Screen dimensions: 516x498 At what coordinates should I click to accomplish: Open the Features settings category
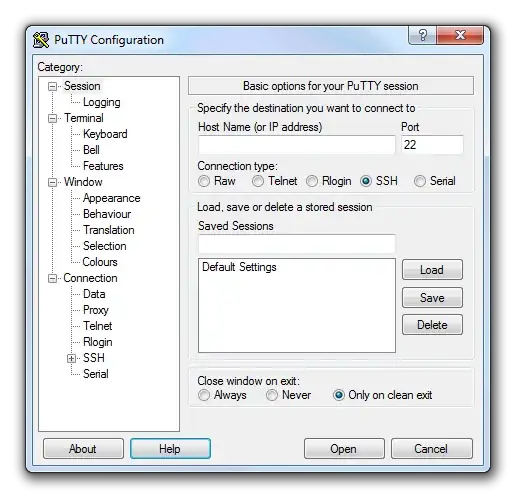pyautogui.click(x=103, y=166)
